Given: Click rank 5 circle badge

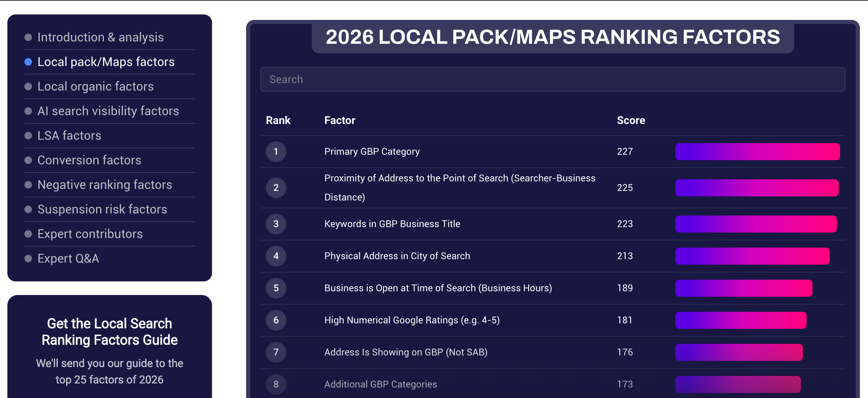Looking at the screenshot, I should tap(276, 288).
